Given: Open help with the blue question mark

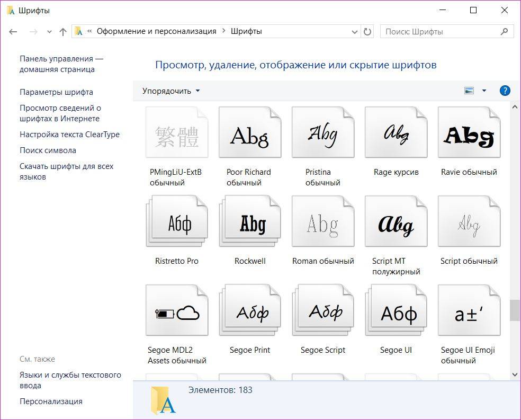Looking at the screenshot, I should pyautogui.click(x=505, y=91).
